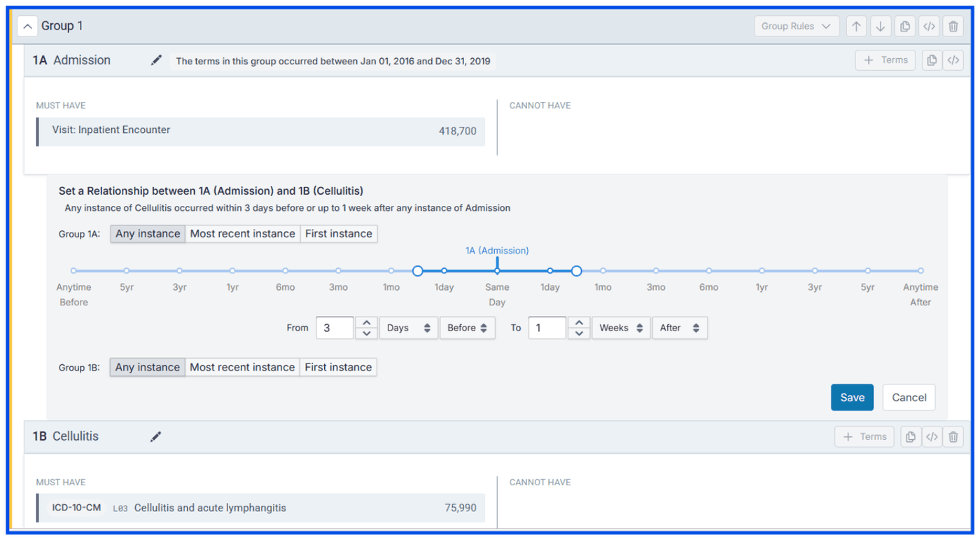The height and width of the screenshot is (540, 980).
Task: Decrease the From value with down arrow
Action: (x=367, y=333)
